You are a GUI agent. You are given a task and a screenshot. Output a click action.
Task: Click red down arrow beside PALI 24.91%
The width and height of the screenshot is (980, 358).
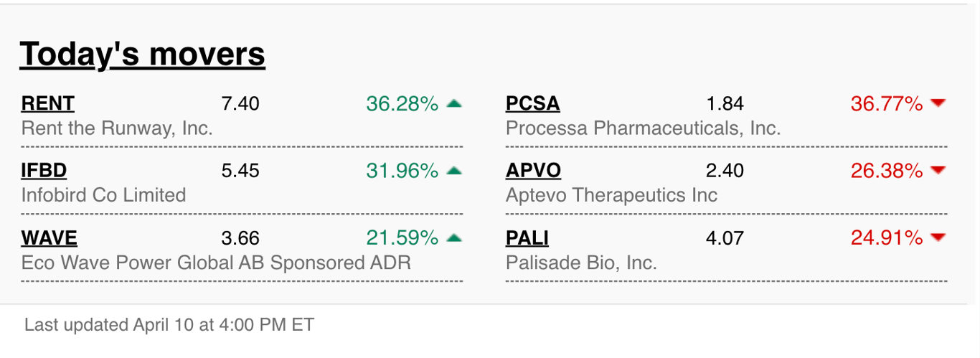[x=938, y=237]
